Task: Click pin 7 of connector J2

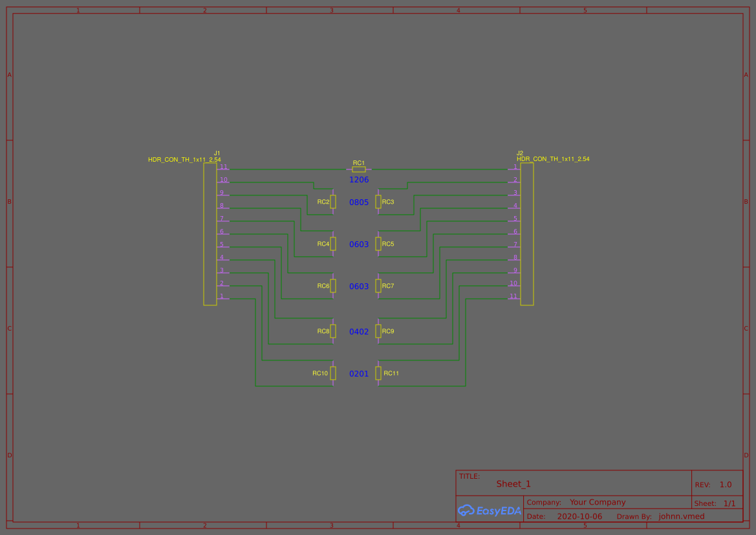Action: point(514,245)
